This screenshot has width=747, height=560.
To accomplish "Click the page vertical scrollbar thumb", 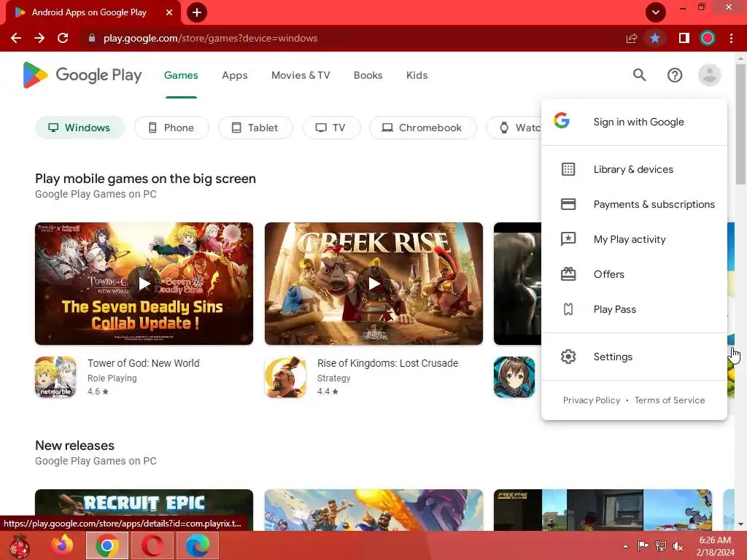I will click(740, 124).
